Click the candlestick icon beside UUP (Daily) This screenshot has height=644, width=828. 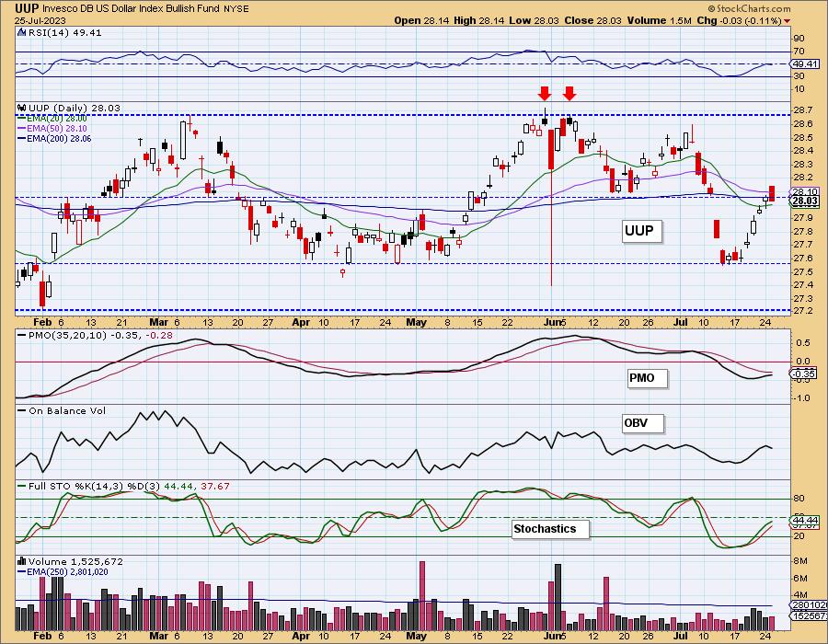coord(22,108)
